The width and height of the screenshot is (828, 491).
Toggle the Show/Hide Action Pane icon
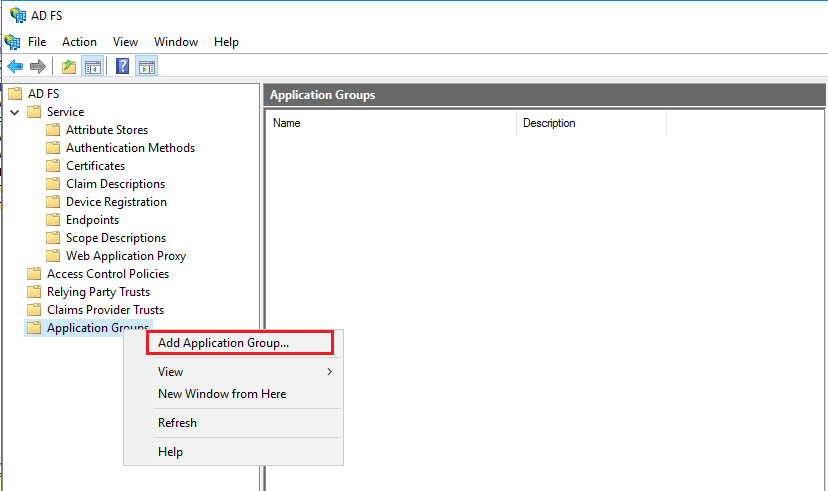147,67
